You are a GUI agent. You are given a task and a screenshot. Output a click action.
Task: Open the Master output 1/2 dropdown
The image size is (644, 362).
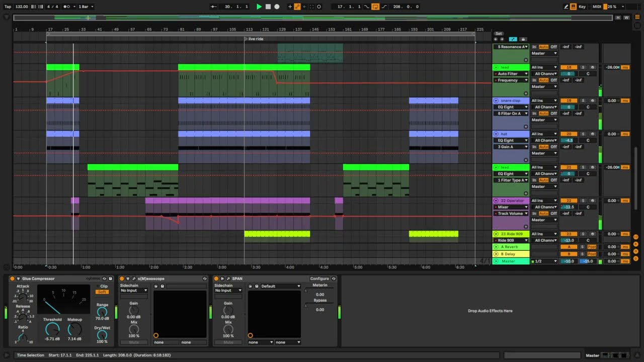coord(545,261)
